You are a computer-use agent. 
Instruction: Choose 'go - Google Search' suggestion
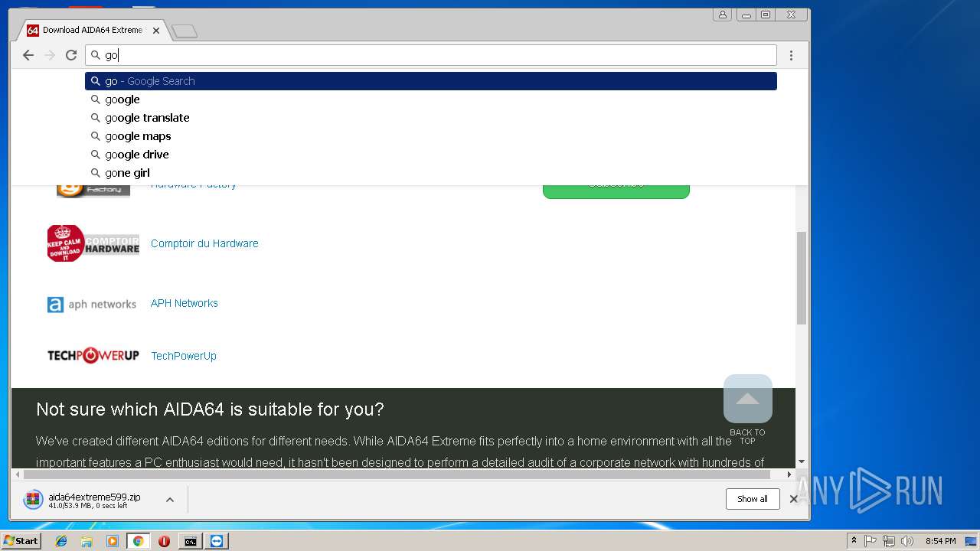(x=431, y=81)
